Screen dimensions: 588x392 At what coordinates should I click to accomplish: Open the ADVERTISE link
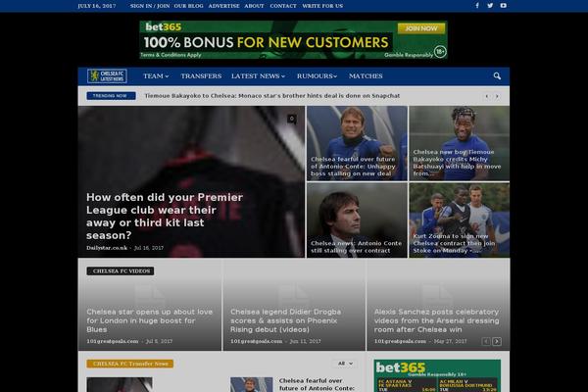[x=223, y=6]
